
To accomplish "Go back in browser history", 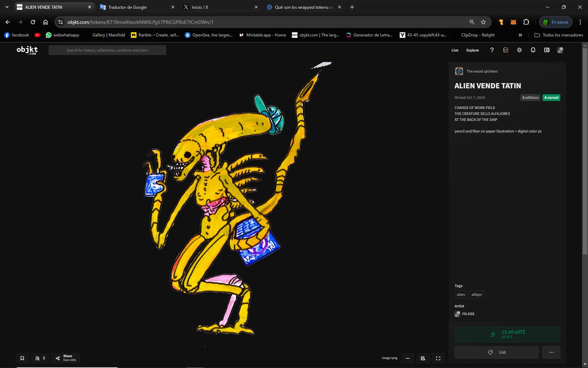I will (x=7, y=22).
